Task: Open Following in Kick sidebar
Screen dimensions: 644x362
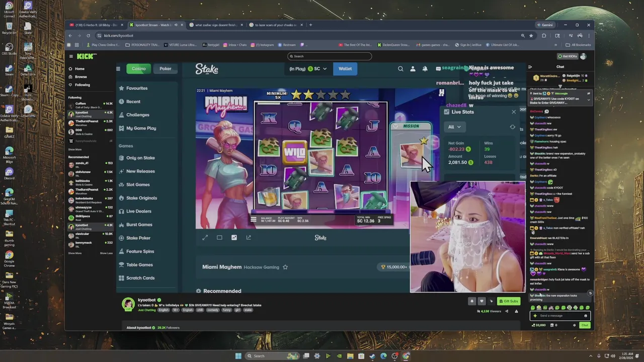Action: pyautogui.click(x=82, y=85)
